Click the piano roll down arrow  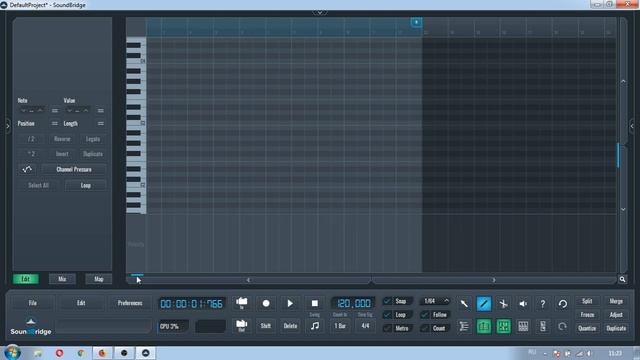(623, 209)
